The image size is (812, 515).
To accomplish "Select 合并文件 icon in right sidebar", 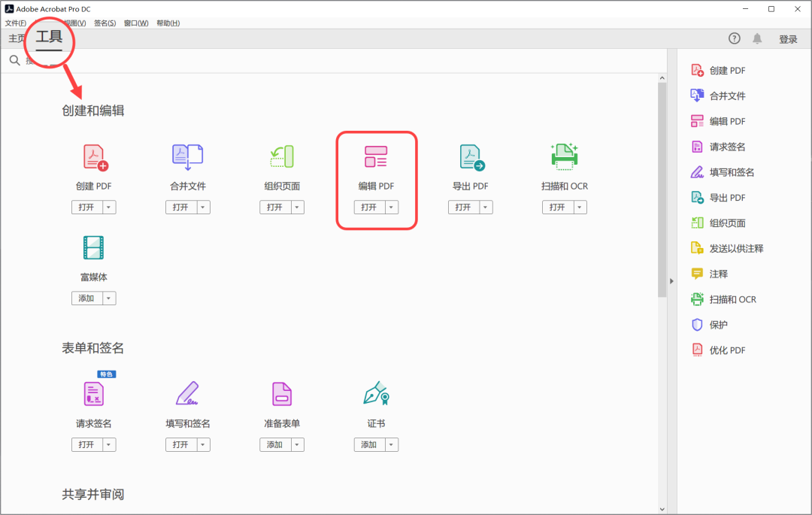I will click(698, 95).
